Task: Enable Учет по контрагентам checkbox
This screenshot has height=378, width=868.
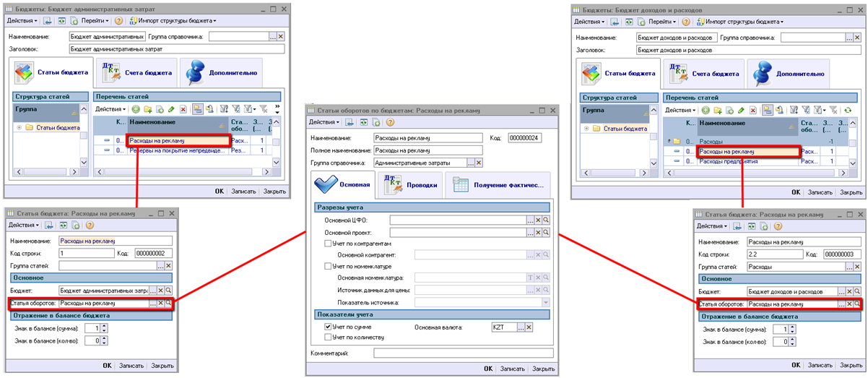Action: pos(329,244)
